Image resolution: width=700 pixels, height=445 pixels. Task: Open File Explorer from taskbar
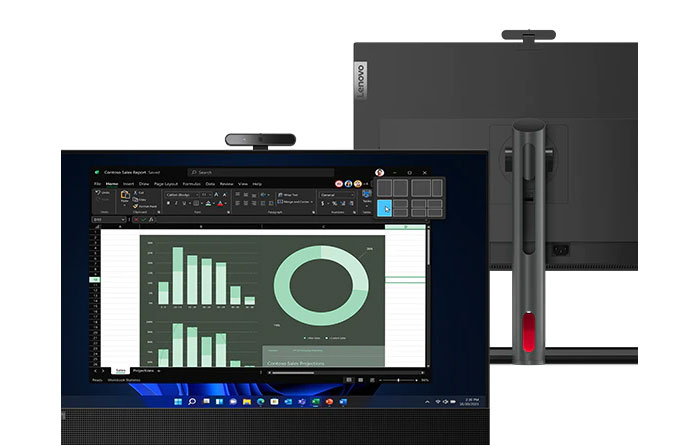click(246, 402)
